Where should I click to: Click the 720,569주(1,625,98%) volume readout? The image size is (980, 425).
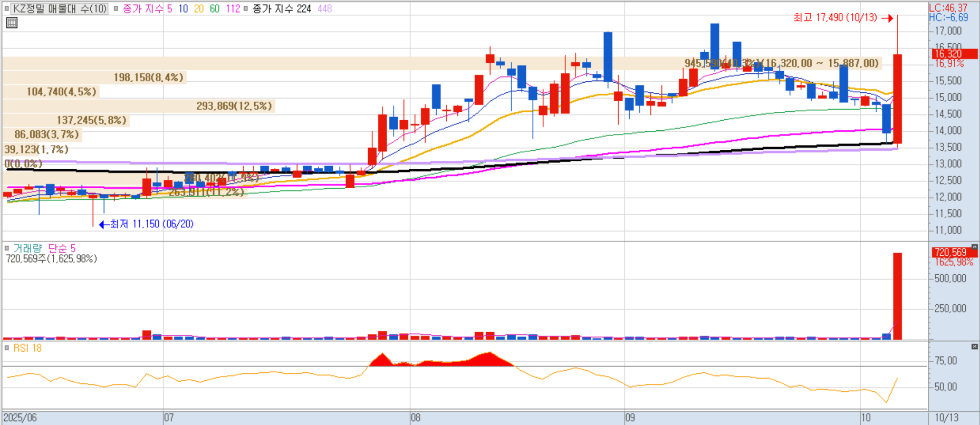[x=51, y=259]
